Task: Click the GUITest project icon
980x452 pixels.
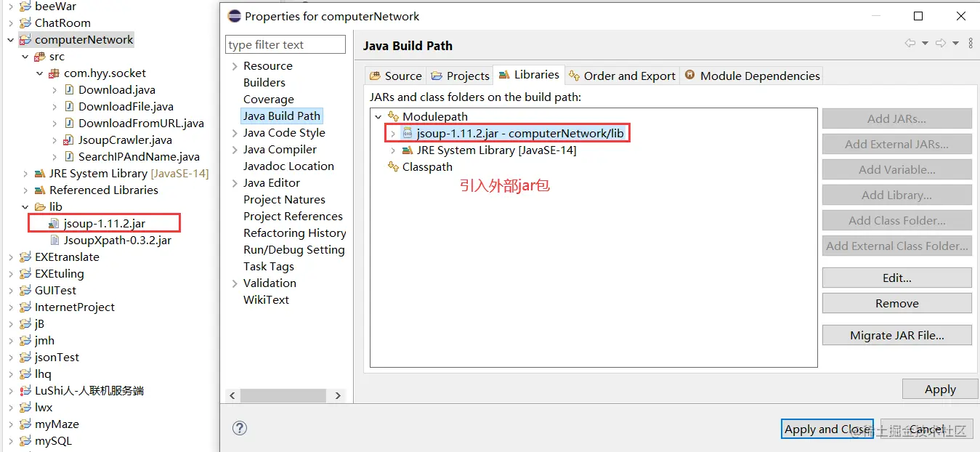Action: click(x=25, y=291)
